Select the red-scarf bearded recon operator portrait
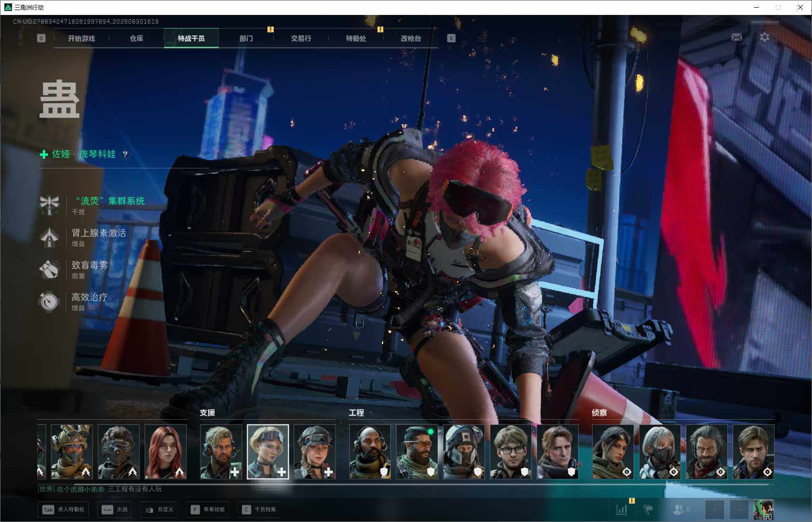 (x=707, y=452)
